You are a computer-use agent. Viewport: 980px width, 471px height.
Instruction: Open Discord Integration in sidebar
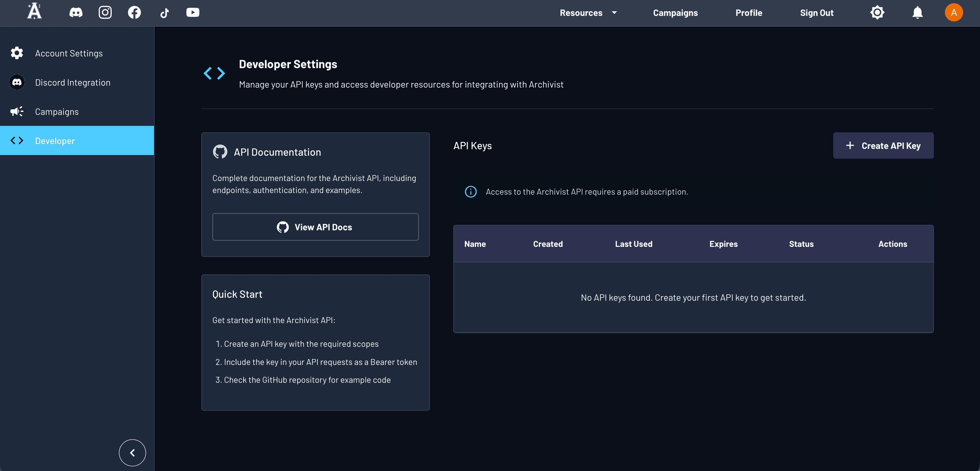click(x=73, y=82)
